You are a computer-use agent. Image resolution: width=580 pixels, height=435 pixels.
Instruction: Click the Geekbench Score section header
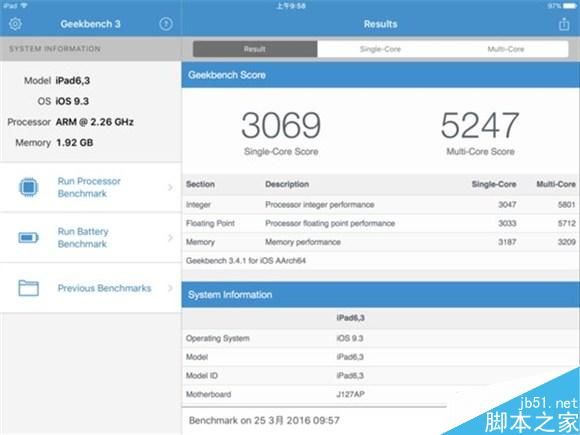[381, 75]
